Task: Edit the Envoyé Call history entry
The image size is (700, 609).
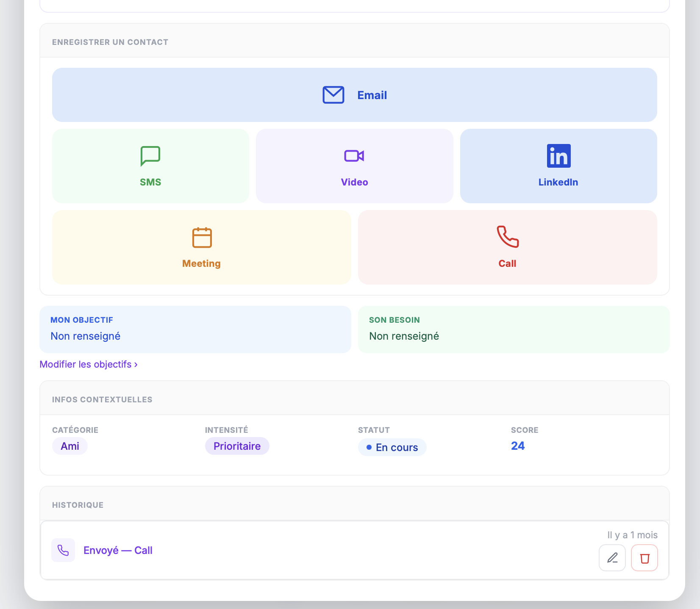Action: click(612, 558)
